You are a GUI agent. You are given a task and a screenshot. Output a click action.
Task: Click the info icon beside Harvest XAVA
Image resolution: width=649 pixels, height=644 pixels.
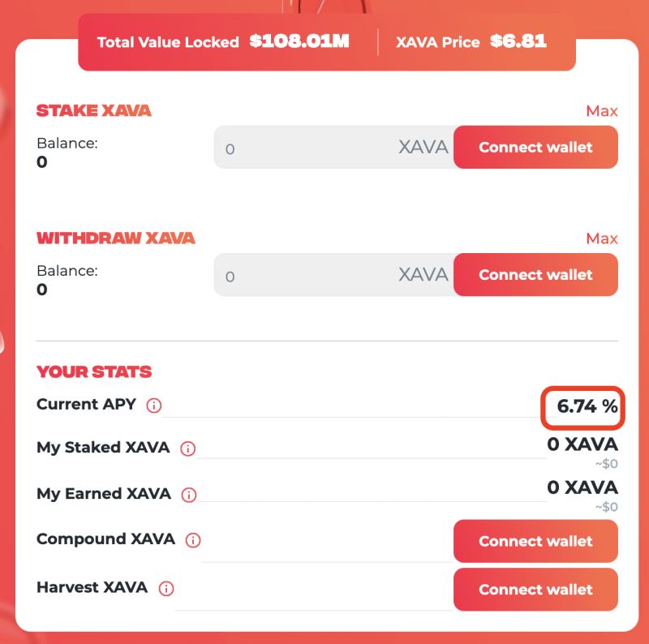(x=166, y=589)
